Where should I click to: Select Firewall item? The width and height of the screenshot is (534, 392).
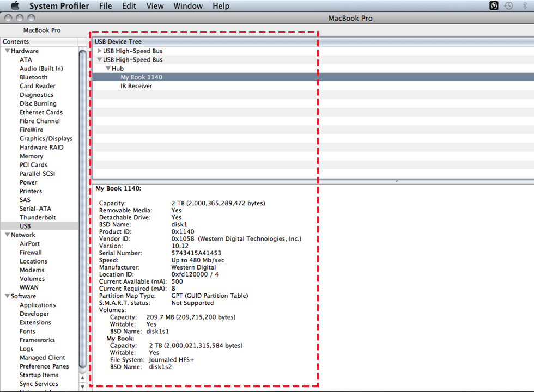point(31,253)
